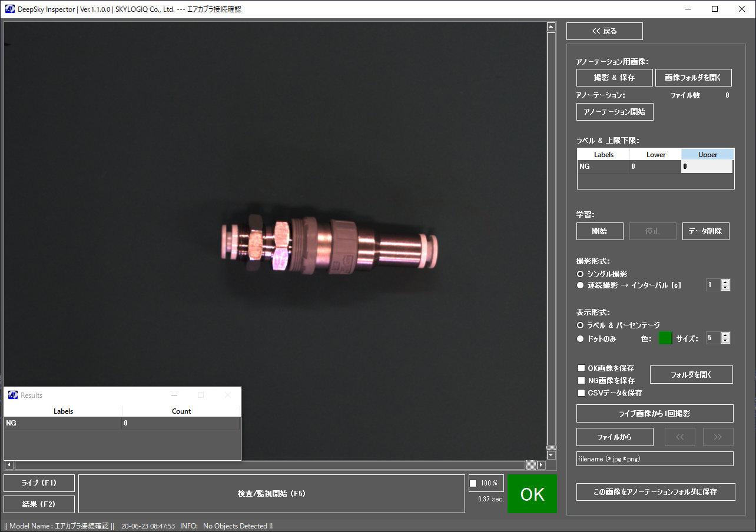Decrease the サイズ stepper value
756x532 pixels.
725,341
